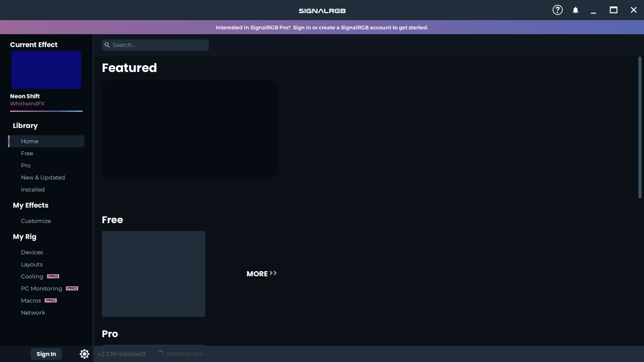
Task: Click the Pro section heading
Action: [x=110, y=334]
